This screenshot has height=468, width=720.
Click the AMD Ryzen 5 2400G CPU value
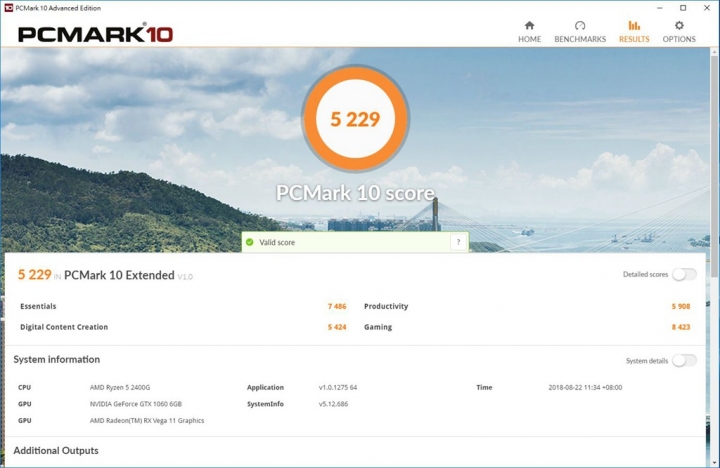120,387
